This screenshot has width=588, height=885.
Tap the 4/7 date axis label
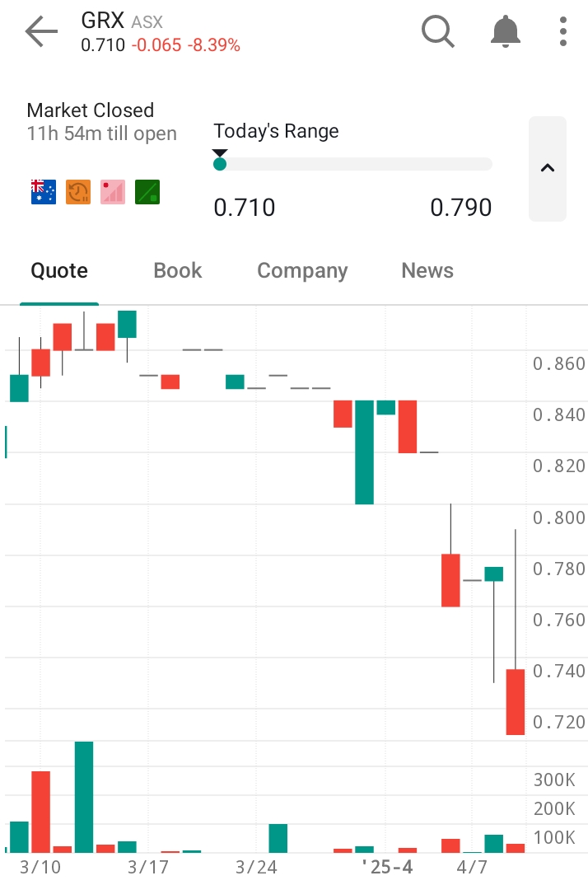click(472, 867)
